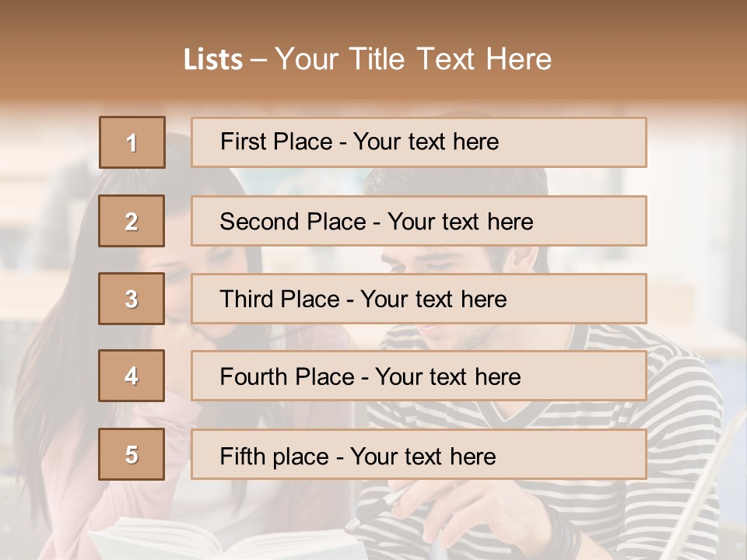747x560 pixels.
Task: Click the words "Fifth place" in the bottom bar
Action: click(275, 456)
